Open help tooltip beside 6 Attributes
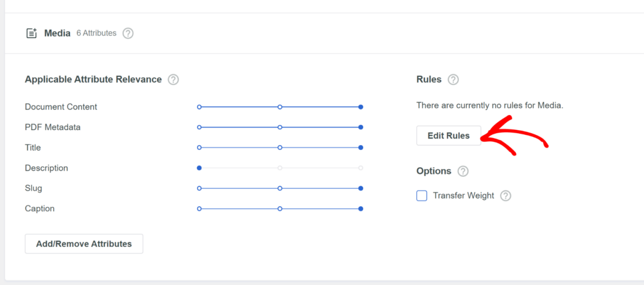Viewport: 644px width, 285px height. [x=128, y=34]
